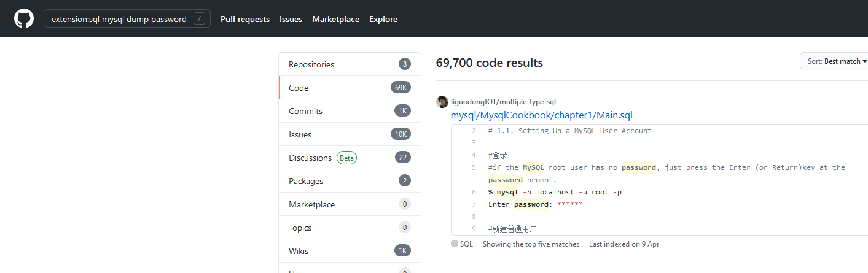
Task: Click the 22 counter beside Discussions
Action: point(403,158)
